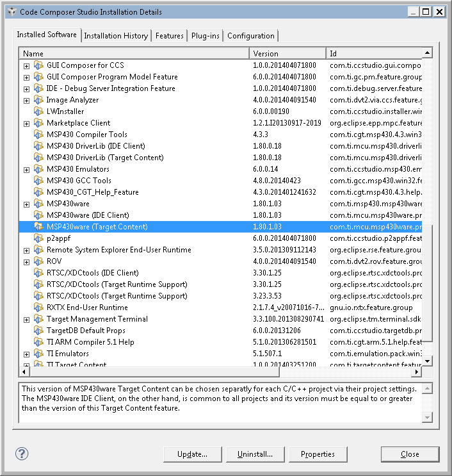Click the TI Emulators feature icon
452x476 pixels.
click(38, 354)
